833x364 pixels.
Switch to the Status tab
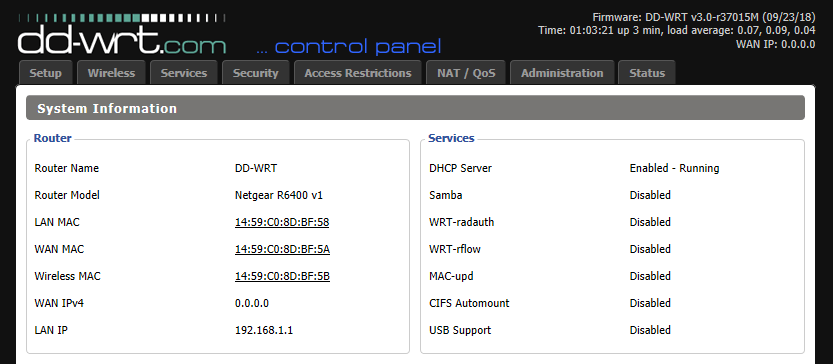coord(647,73)
